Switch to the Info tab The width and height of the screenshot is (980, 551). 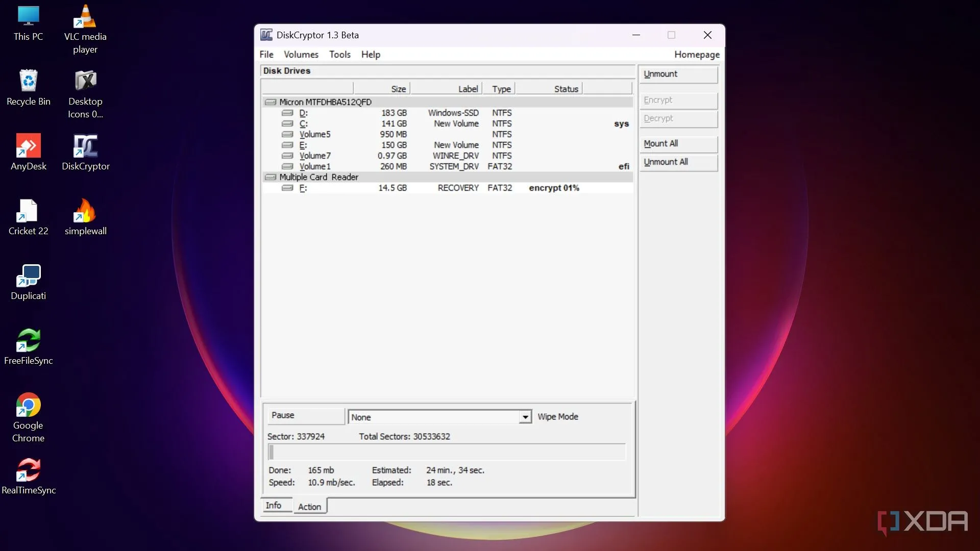tap(274, 505)
